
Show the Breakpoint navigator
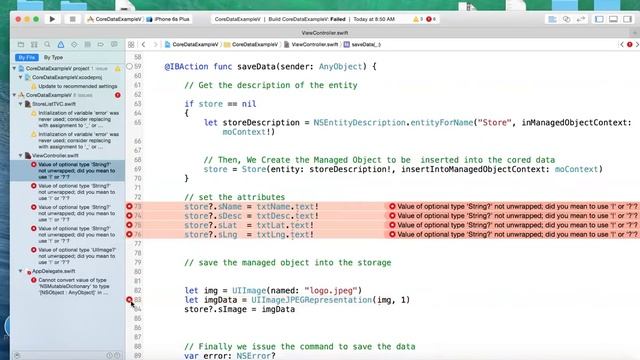(x=100, y=44)
